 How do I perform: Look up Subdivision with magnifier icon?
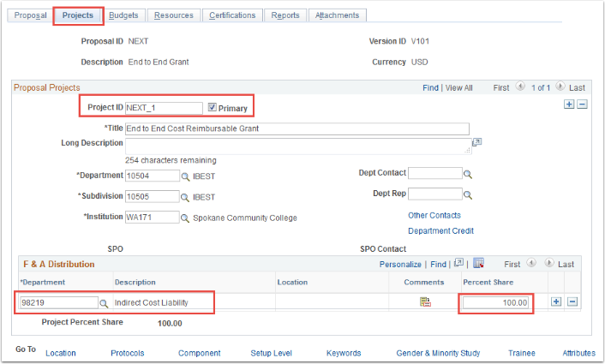click(x=185, y=198)
